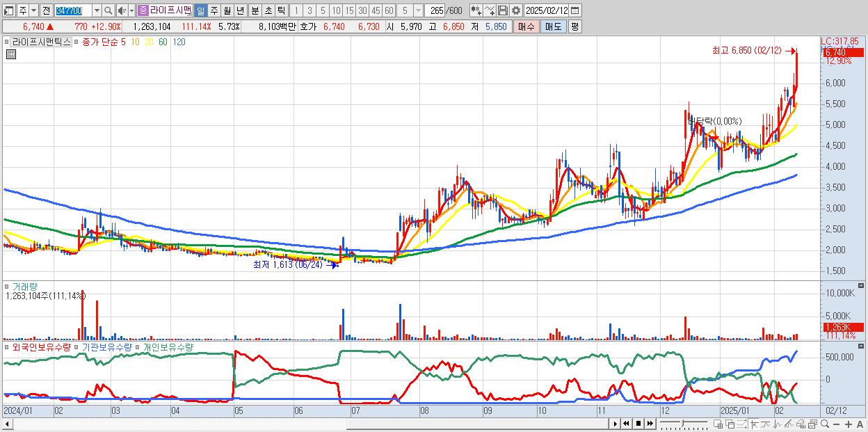
Task: Click the play forward playback button
Action: pos(616,424)
